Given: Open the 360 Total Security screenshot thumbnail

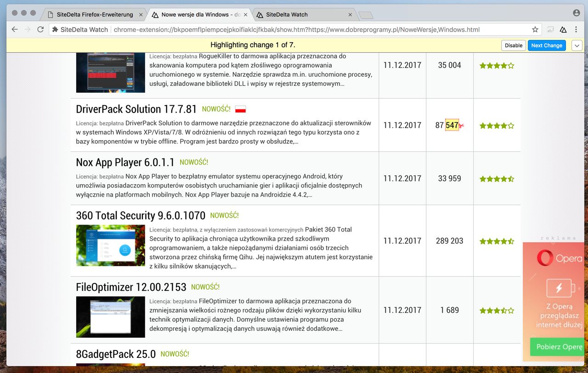Looking at the screenshot, I should coord(111,245).
